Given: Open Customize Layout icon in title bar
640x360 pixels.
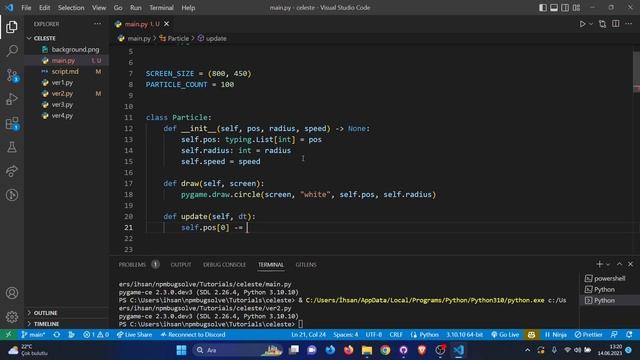Looking at the screenshot, I should 576,8.
